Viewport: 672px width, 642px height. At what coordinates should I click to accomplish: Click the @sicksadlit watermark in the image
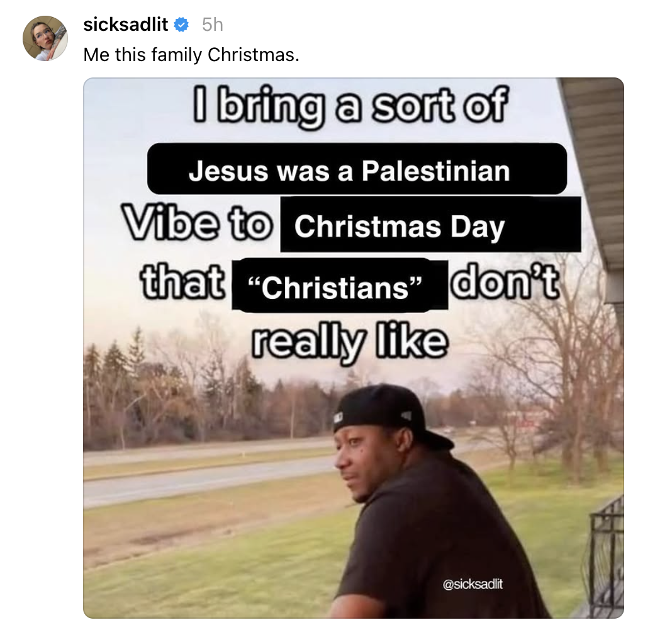tap(473, 584)
